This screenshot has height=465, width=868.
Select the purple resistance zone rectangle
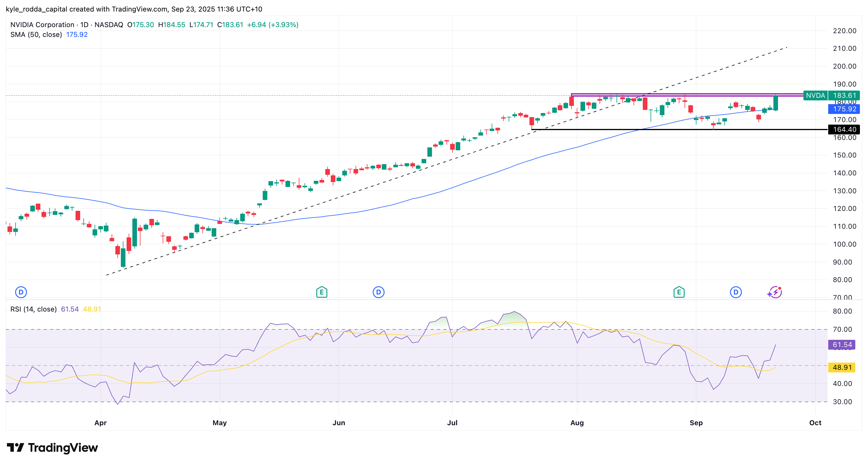point(687,95)
